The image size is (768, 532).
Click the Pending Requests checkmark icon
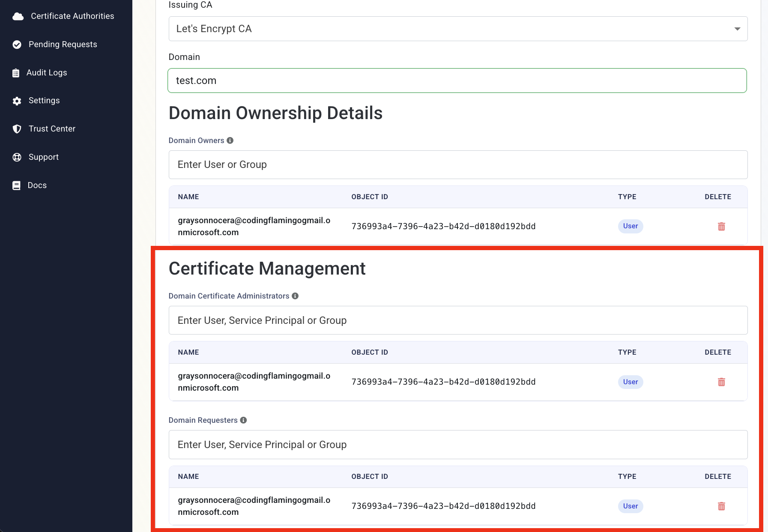(x=17, y=45)
